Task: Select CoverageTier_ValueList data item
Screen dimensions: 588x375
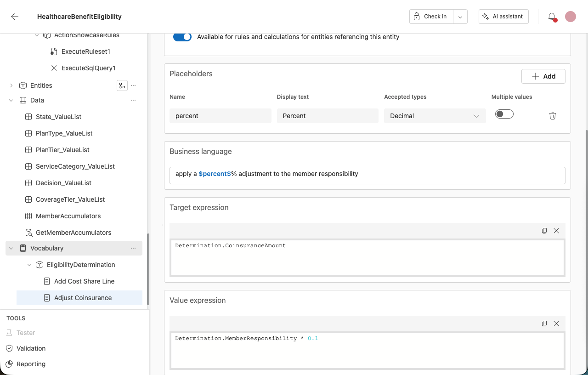Action: [x=70, y=199]
